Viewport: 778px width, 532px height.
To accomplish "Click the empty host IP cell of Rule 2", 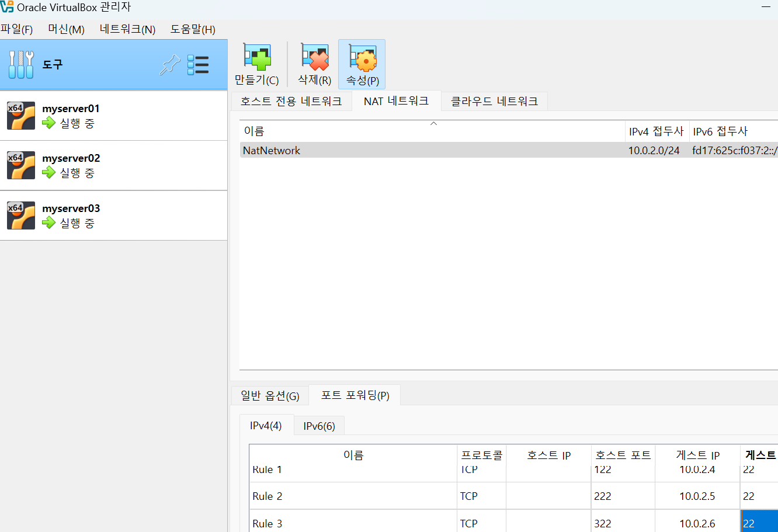I will [x=548, y=496].
